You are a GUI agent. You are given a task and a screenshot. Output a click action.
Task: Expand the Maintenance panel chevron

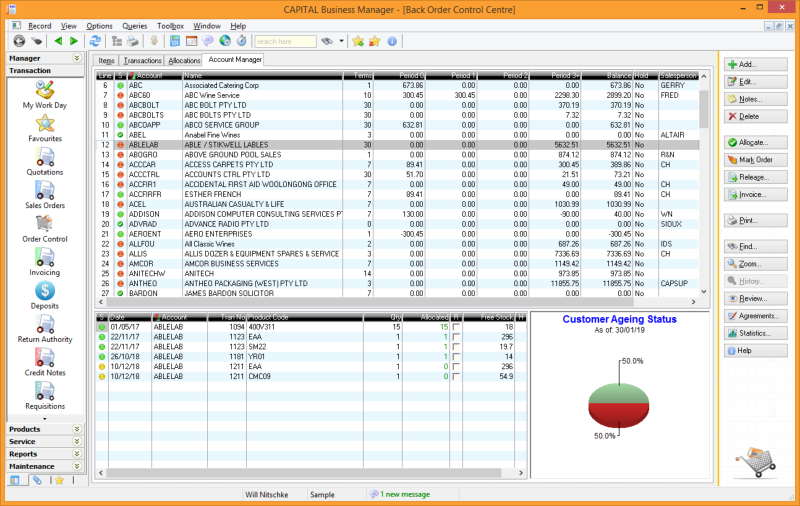(77, 466)
